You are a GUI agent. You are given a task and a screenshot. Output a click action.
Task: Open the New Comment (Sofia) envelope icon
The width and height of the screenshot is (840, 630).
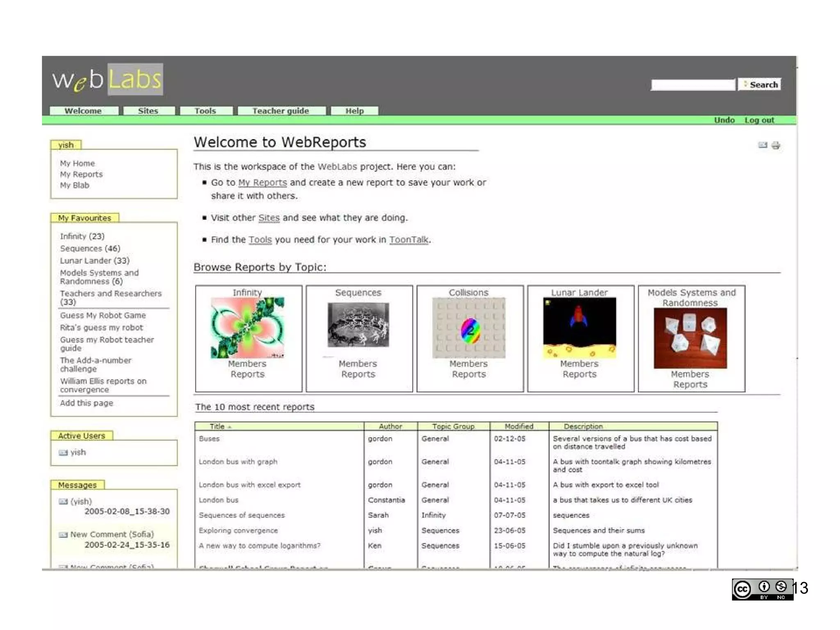[63, 535]
